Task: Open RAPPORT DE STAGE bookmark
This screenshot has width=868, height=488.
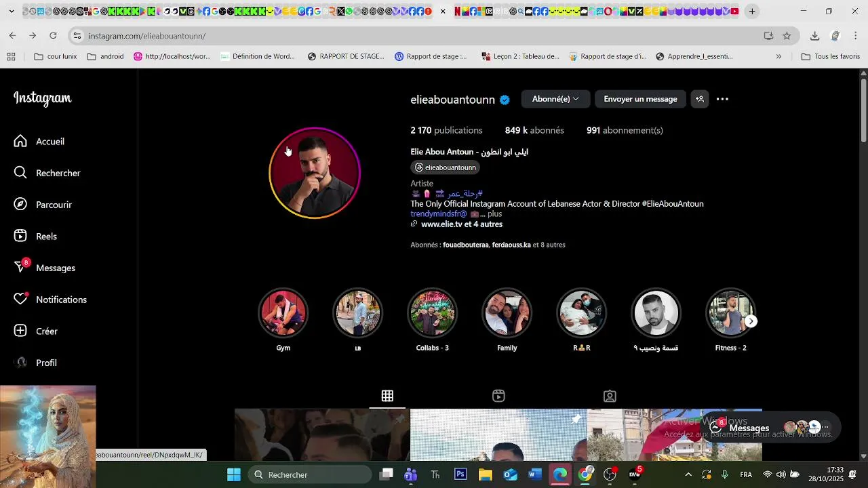Action: (x=346, y=56)
